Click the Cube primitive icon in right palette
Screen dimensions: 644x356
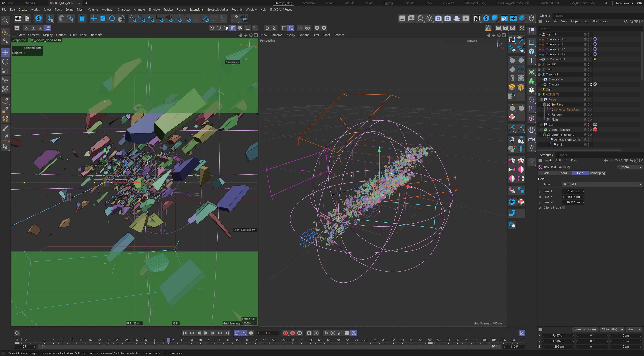pyautogui.click(x=531, y=51)
